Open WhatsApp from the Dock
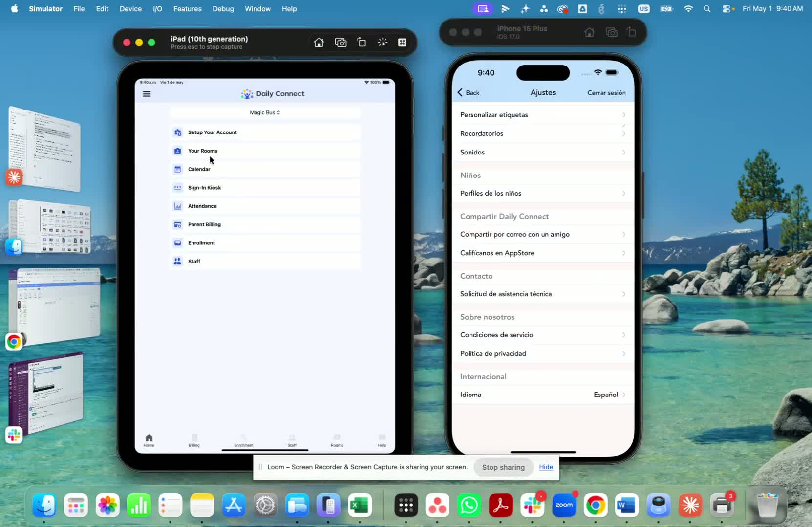The height and width of the screenshot is (527, 812). click(469, 505)
